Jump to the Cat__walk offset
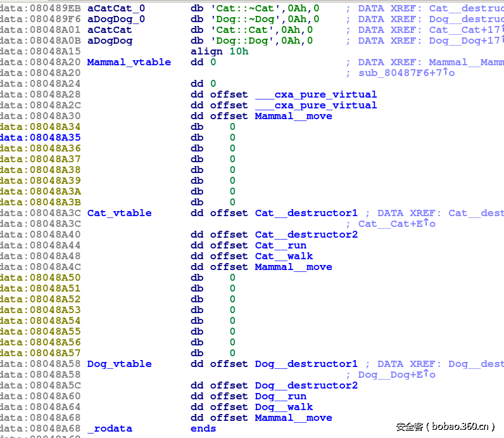504x438 pixels. point(284,256)
